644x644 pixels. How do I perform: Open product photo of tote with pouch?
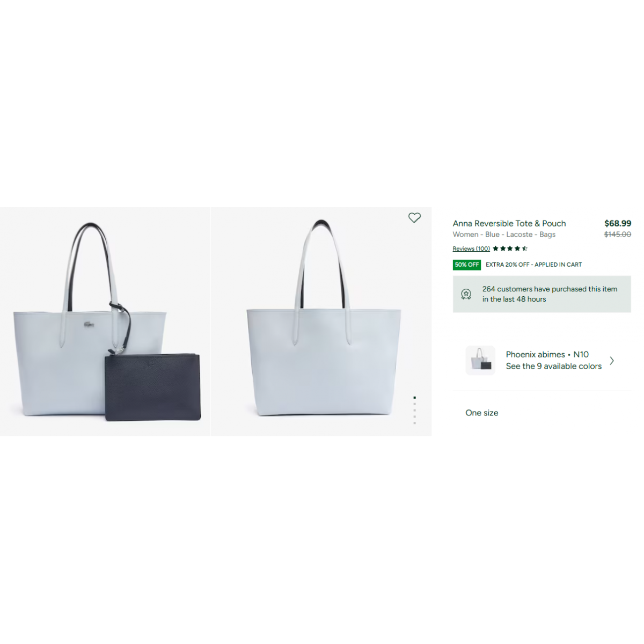(x=105, y=321)
